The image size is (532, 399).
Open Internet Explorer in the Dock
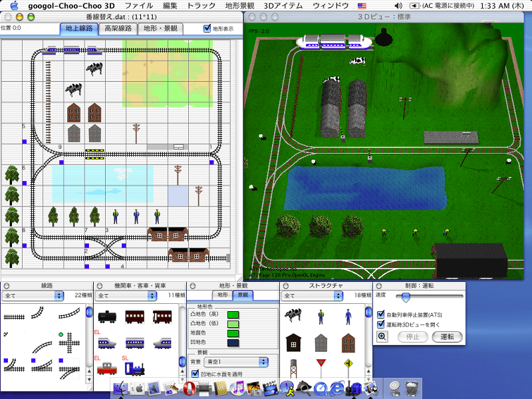pos(337,388)
